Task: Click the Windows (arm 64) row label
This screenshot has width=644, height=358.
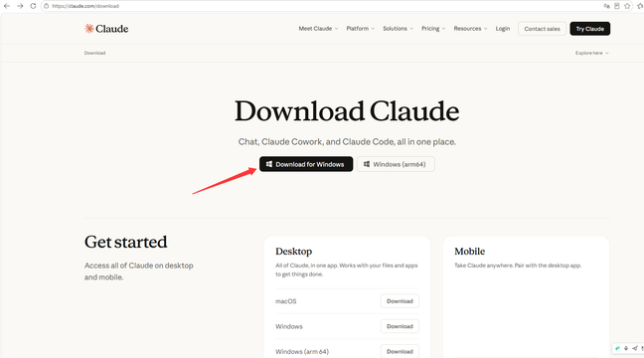Action: tap(302, 352)
